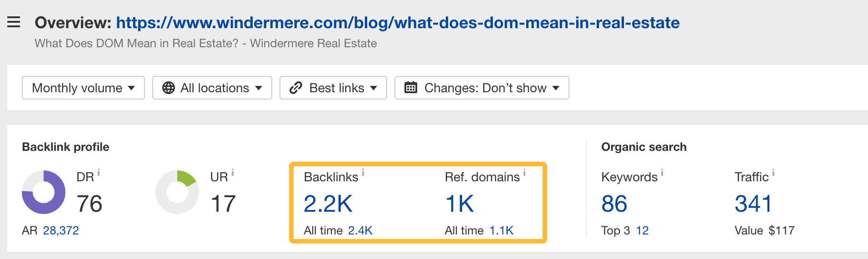The width and height of the screenshot is (868, 259).
Task: Open the all time 2.4K backlinks link
Action: (360, 230)
